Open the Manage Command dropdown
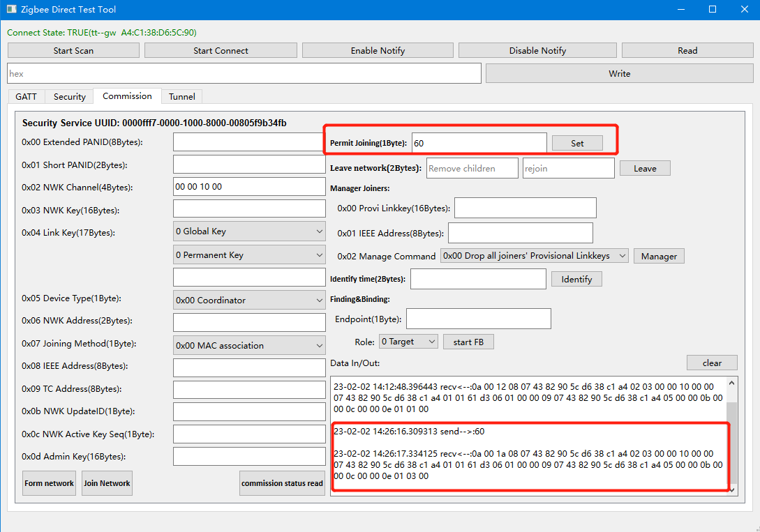The height and width of the screenshot is (532, 760). 534,256
